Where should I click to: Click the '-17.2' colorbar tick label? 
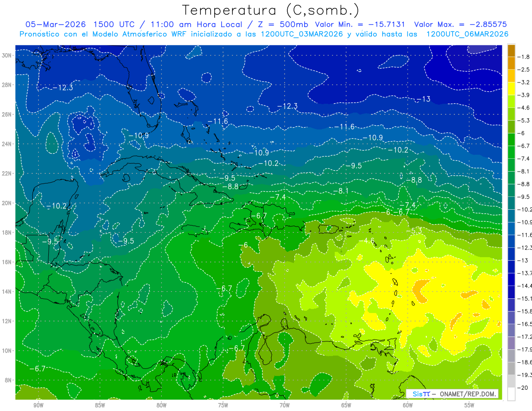coord(524,337)
